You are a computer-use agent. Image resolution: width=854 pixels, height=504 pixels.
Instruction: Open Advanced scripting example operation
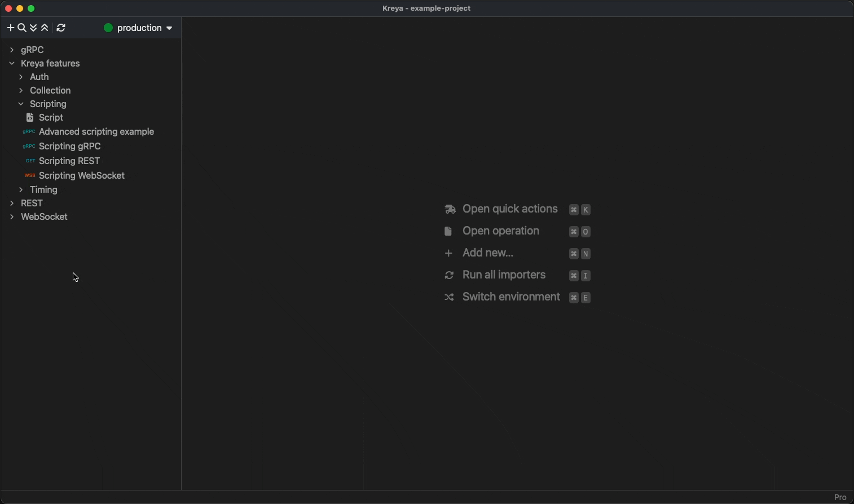[96, 132]
